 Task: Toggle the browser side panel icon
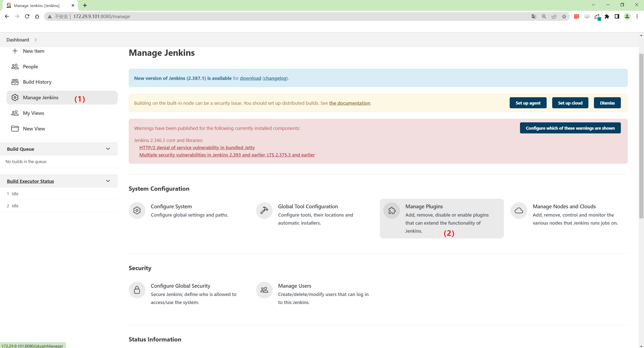pos(617,16)
